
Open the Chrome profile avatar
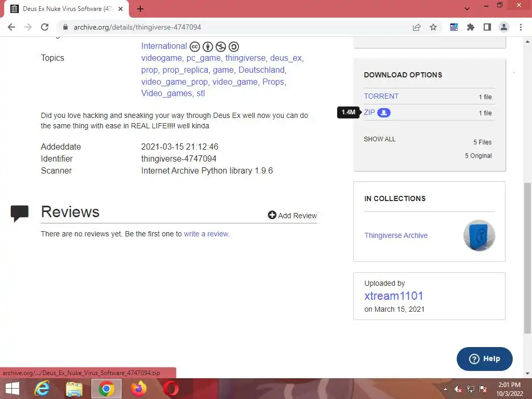504,27
